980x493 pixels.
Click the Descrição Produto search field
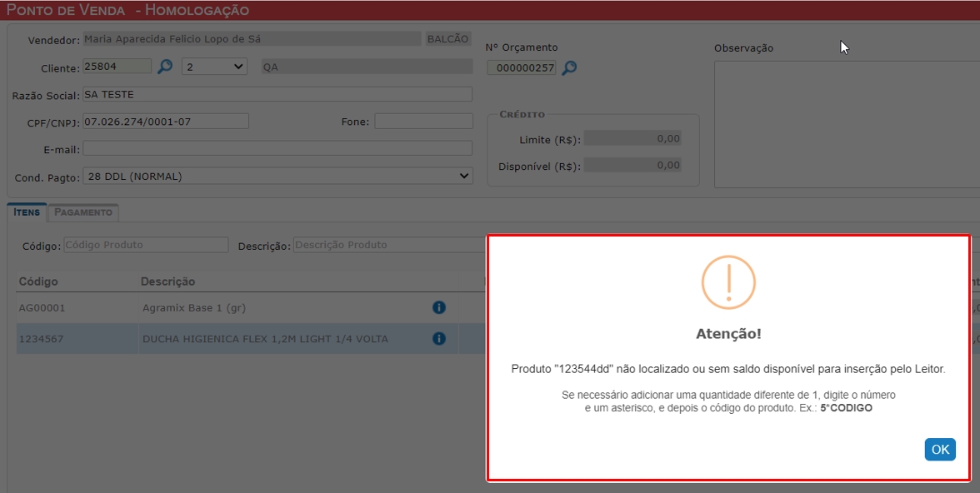tap(390, 245)
